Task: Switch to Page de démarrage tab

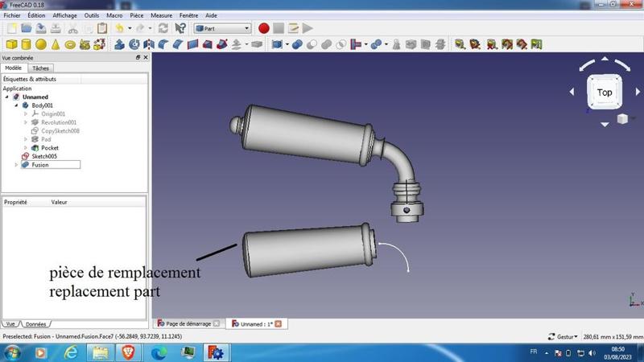Action: 188,324
